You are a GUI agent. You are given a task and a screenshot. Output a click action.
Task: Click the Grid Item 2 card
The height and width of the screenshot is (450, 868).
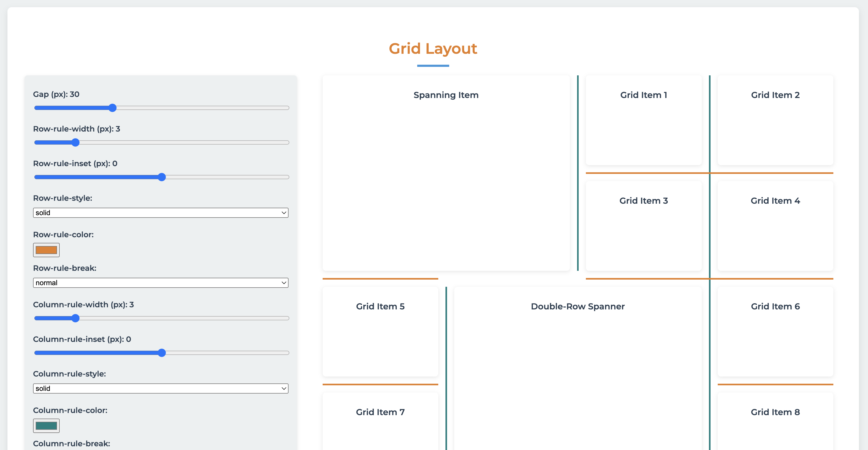coord(775,120)
